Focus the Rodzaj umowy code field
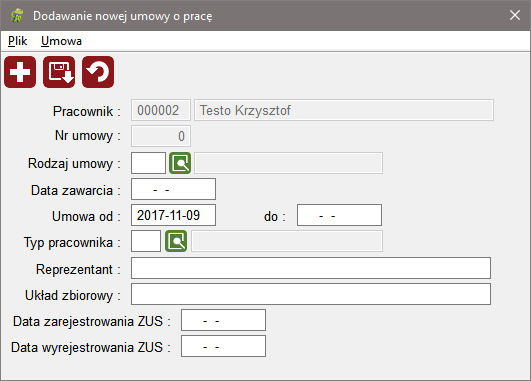Screen dimensions: 531x381 [x=148, y=163]
